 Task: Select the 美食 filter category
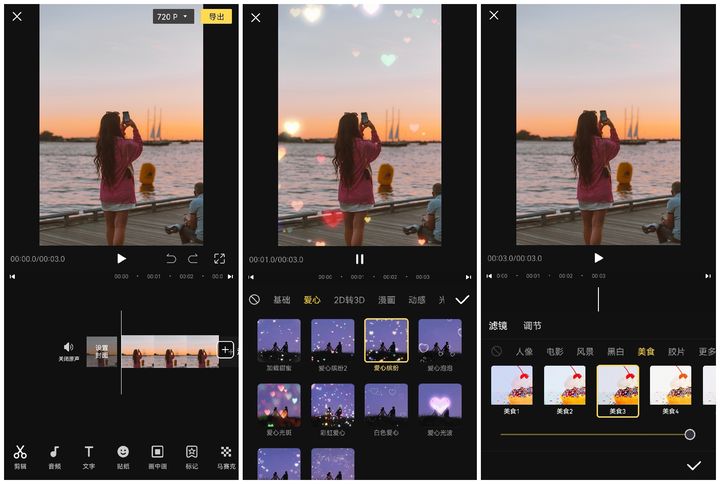[646, 352]
